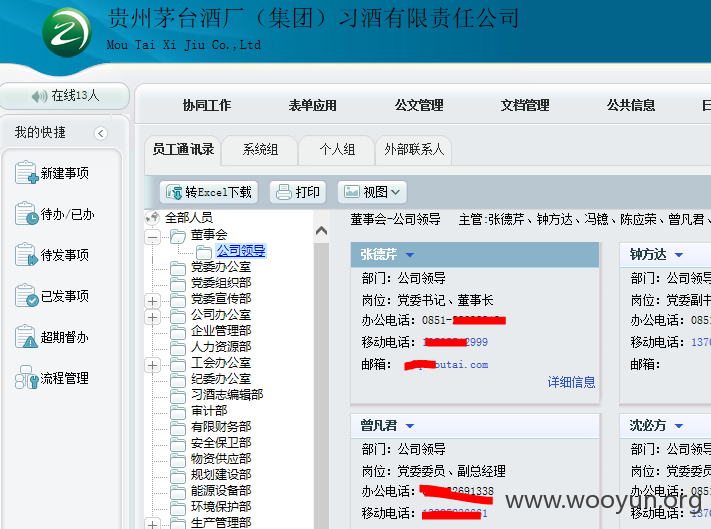Click the 流程管理 workflow icon
The image size is (711, 529).
pyautogui.click(x=26, y=378)
